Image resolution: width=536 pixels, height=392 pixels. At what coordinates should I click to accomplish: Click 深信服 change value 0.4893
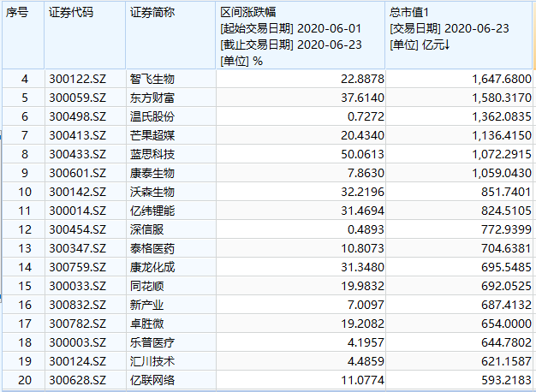point(366,229)
